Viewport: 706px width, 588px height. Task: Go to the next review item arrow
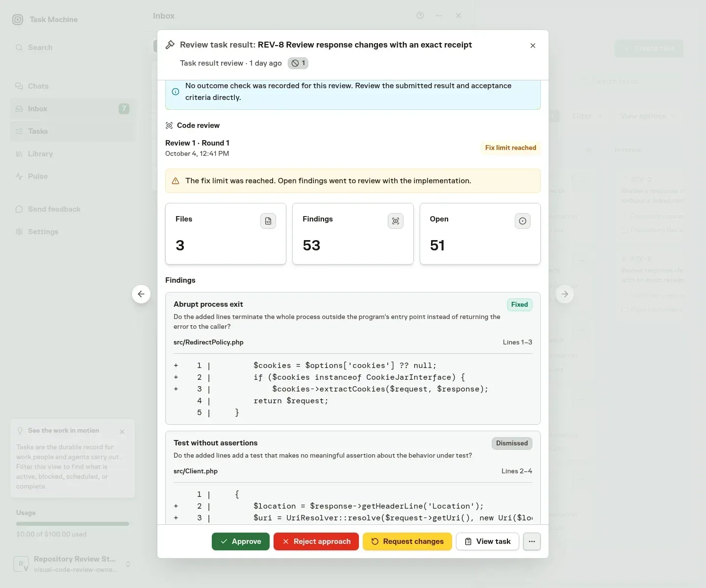[x=565, y=294]
